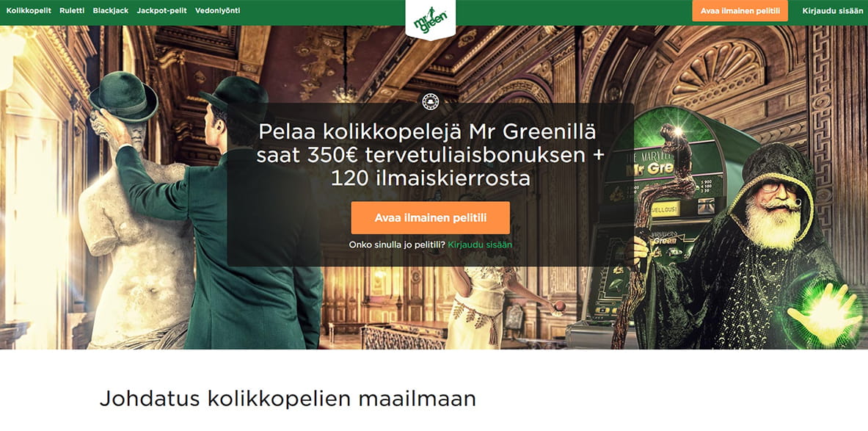
Task: Click the welcome bonus headline text
Action: [x=430, y=155]
